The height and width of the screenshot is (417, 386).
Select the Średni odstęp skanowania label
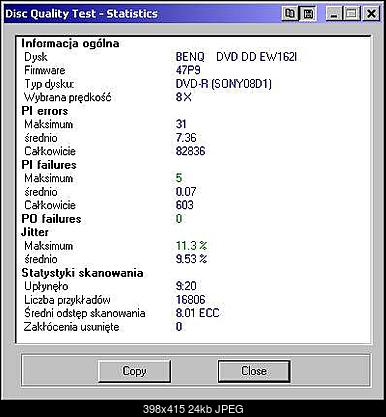tap(85, 313)
